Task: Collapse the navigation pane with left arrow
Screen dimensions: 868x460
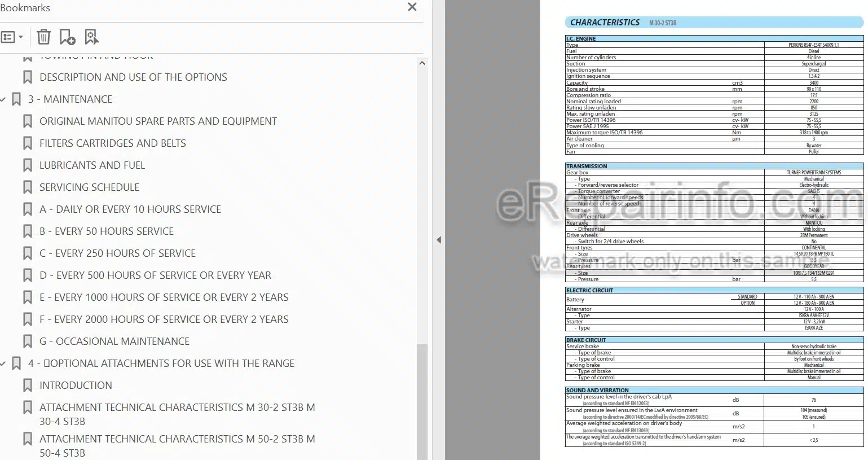Action: coord(439,240)
